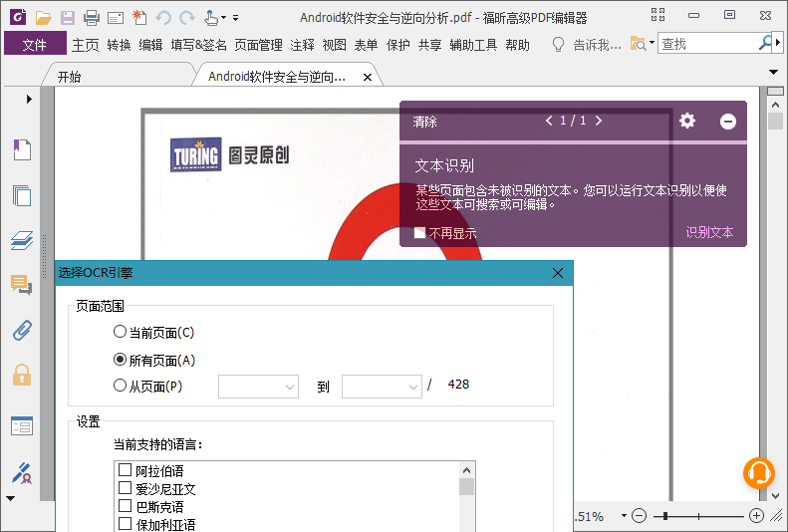Select the 从页面(P) radio button
Image resolution: width=788 pixels, height=532 pixels.
coord(120,386)
